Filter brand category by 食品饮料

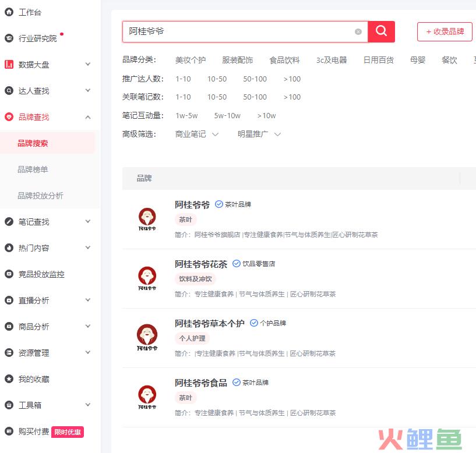(284, 60)
